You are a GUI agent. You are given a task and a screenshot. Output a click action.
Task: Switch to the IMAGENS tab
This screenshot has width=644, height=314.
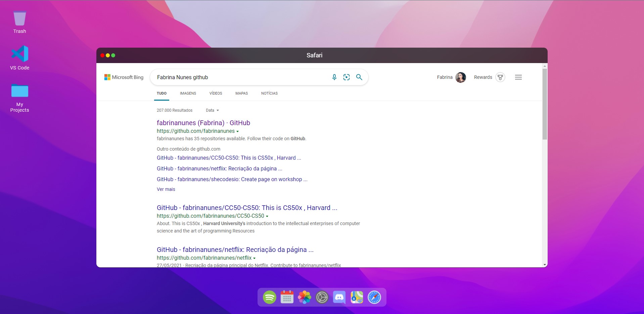click(x=188, y=93)
